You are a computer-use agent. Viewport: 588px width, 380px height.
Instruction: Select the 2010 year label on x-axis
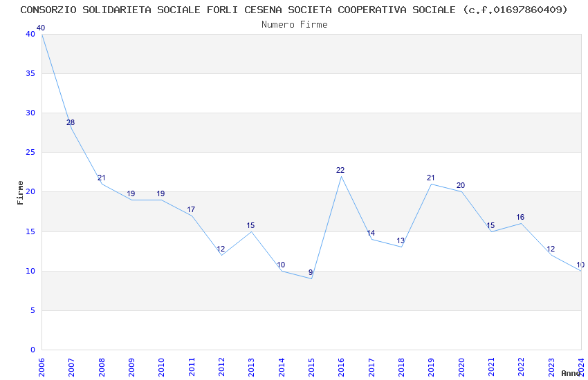coord(161,365)
